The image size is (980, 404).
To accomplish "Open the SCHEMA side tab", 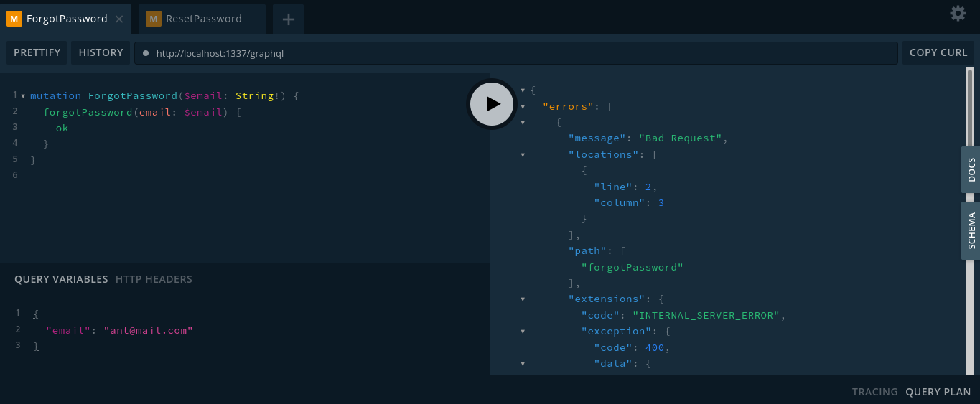I will [971, 230].
